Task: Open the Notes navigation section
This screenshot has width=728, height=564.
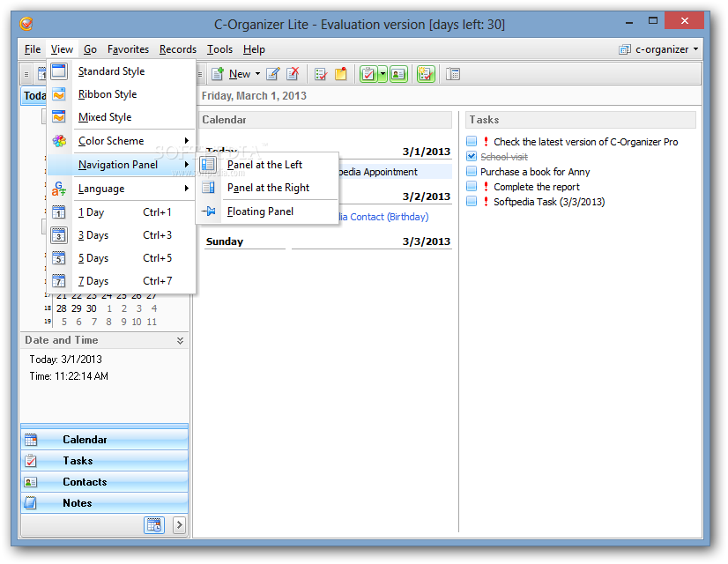Action: tap(105, 502)
